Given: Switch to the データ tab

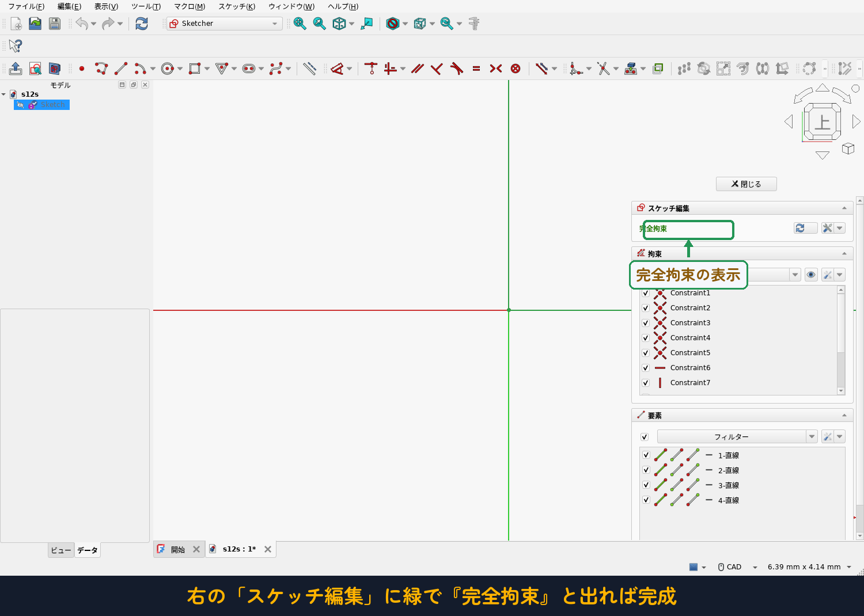Looking at the screenshot, I should click(x=88, y=550).
